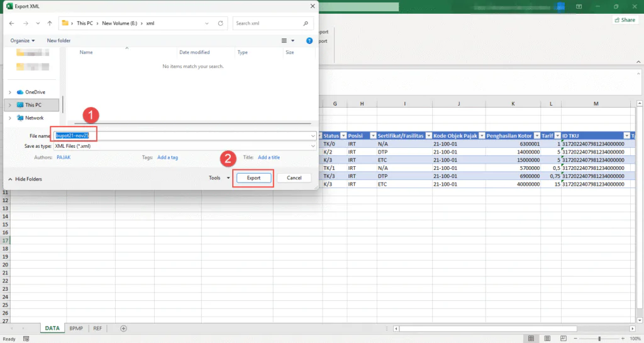The height and width of the screenshot is (343, 644).
Task: Open the Status column filter dropdown
Action: 343,135
